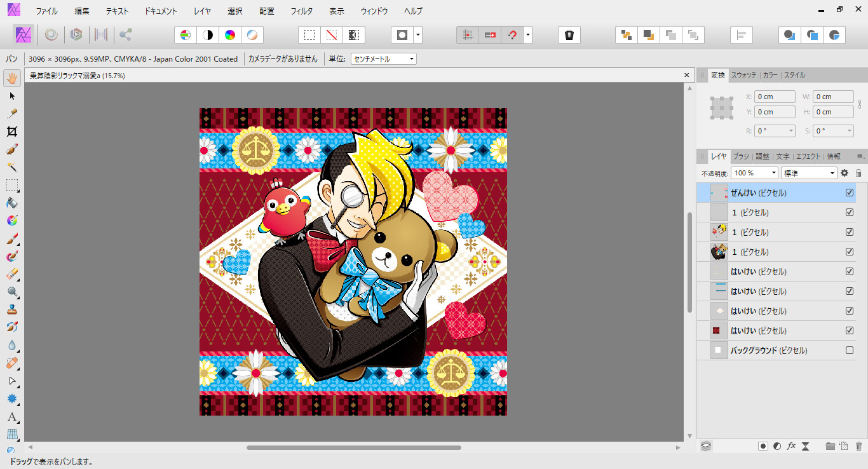Click the Move to Back arrange button
The width and height of the screenshot is (868, 469).
(627, 35)
